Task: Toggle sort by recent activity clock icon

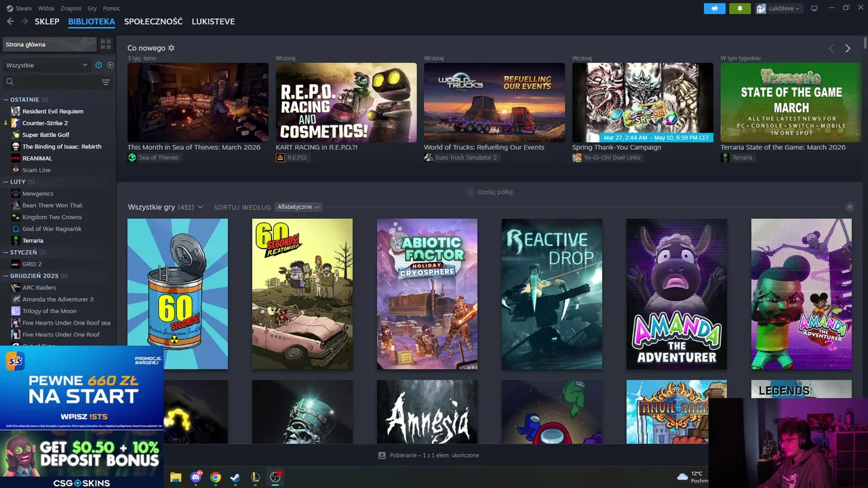Action: click(x=99, y=65)
